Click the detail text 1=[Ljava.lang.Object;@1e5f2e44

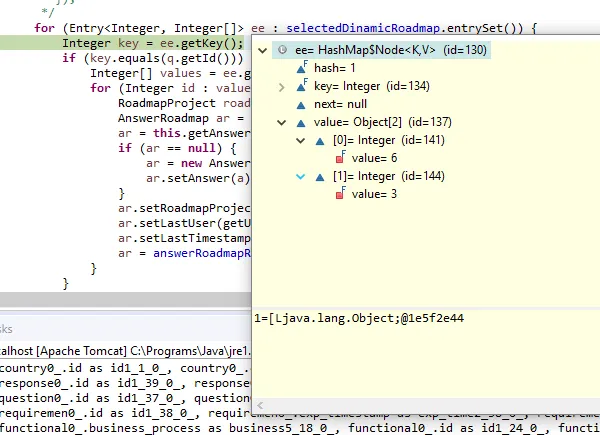point(359,318)
